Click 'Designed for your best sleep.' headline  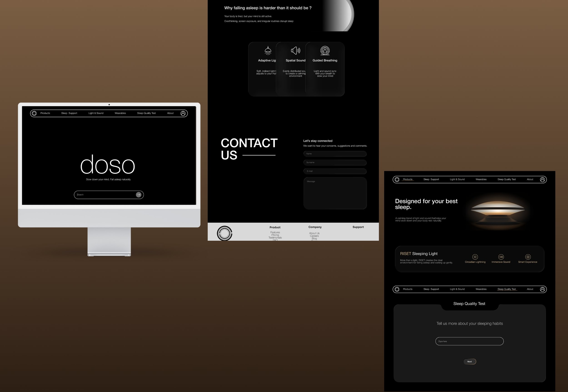426,204
